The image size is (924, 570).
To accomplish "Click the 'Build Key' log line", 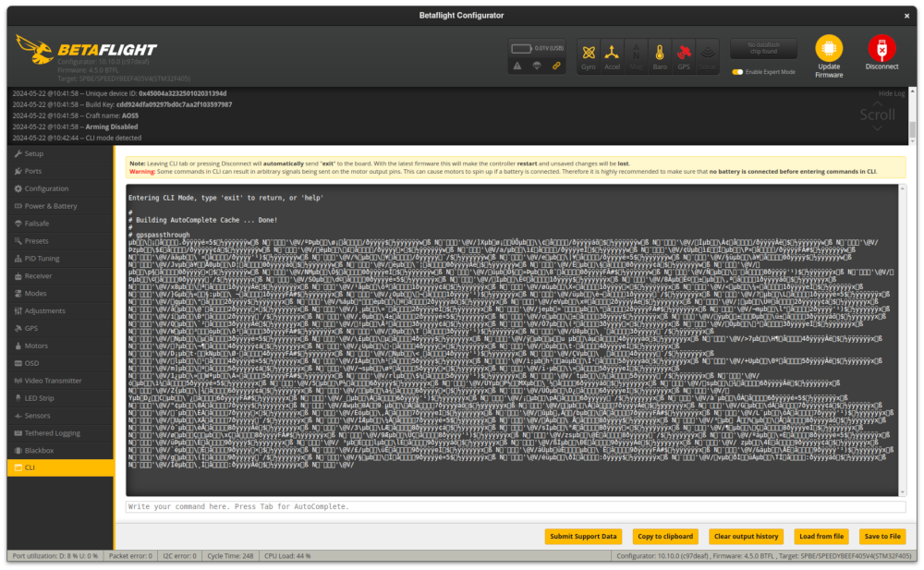I will coord(122,105).
